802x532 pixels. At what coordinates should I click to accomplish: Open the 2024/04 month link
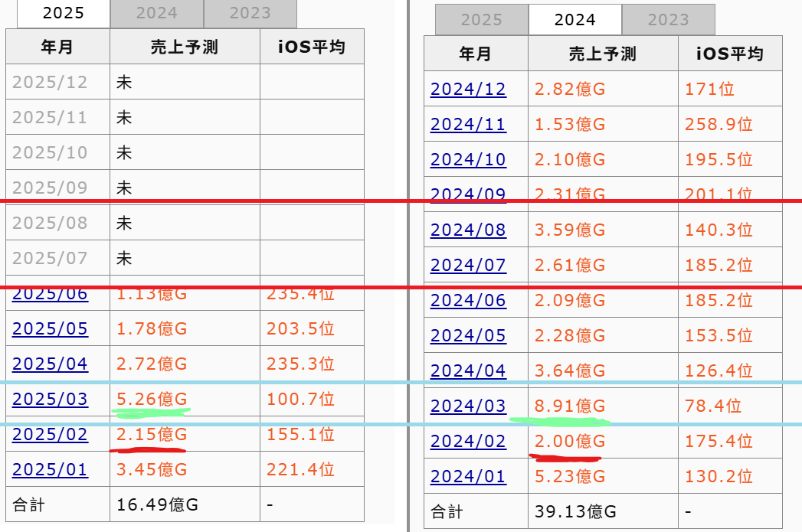pos(468,371)
